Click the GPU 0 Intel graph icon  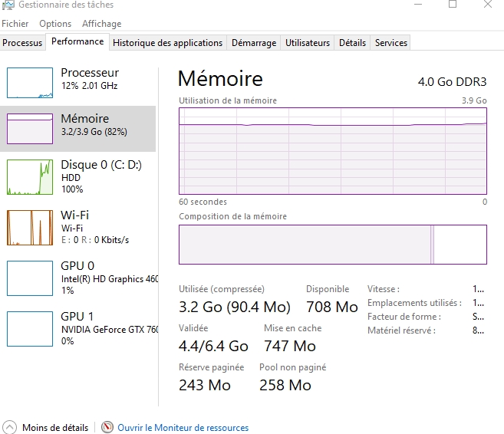[30, 278]
